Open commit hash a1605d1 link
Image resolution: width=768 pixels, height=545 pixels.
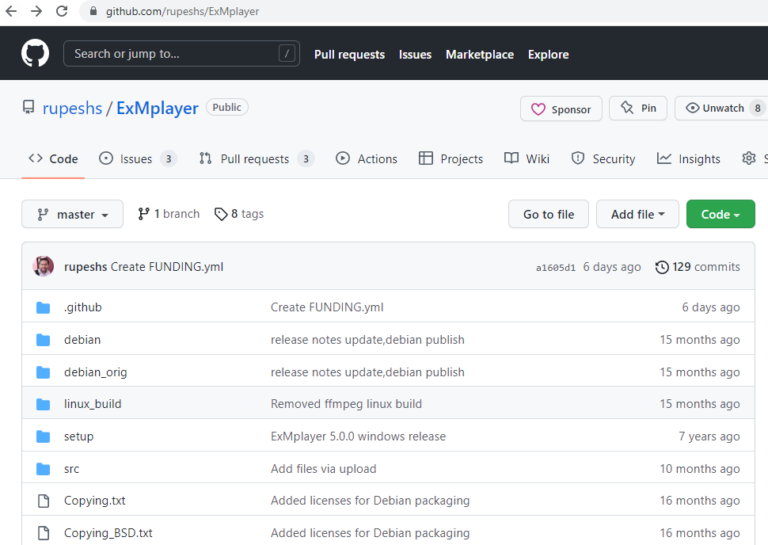pos(556,268)
